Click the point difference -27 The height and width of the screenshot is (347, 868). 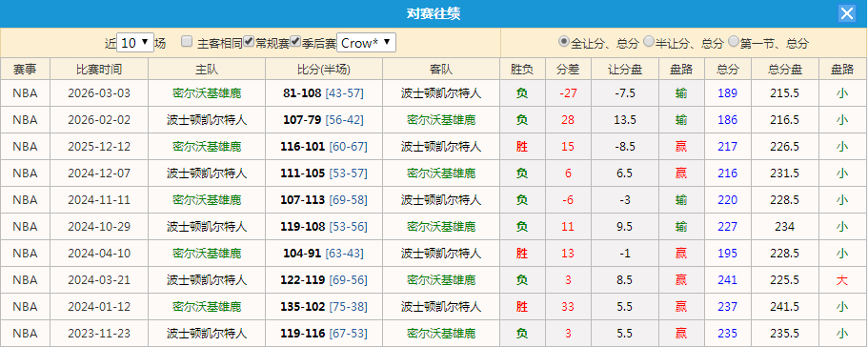pos(568,93)
